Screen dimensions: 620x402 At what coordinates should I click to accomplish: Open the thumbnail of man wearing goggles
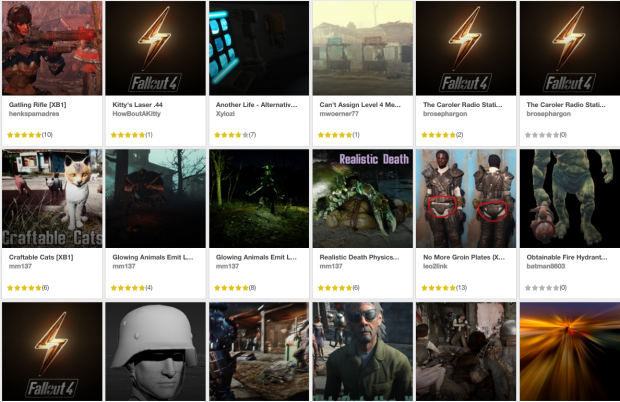pyautogui.click(x=363, y=352)
